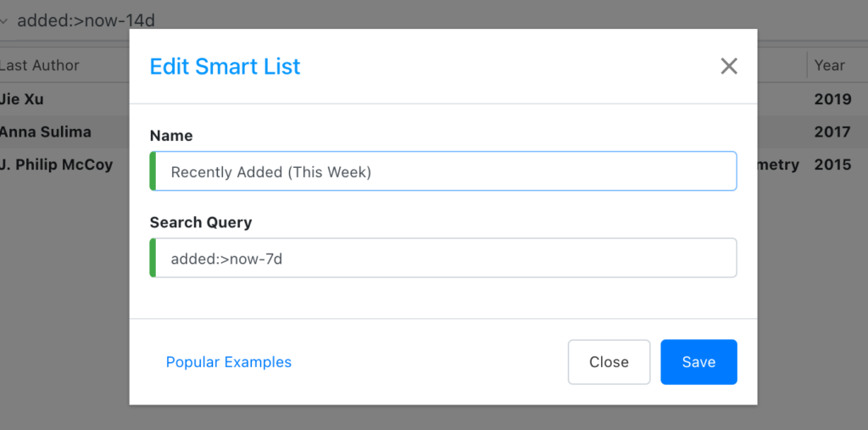Click the Name field label
This screenshot has height=430, width=868.
coord(171,136)
